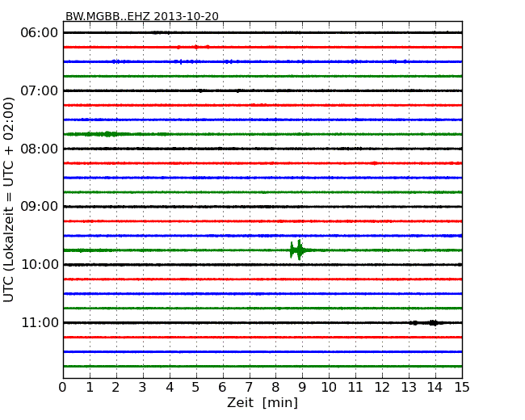Image resolution: width=525 pixels, height=420 pixels.
Task: Click the black seismic burst near minute 14
Action: click(434, 323)
